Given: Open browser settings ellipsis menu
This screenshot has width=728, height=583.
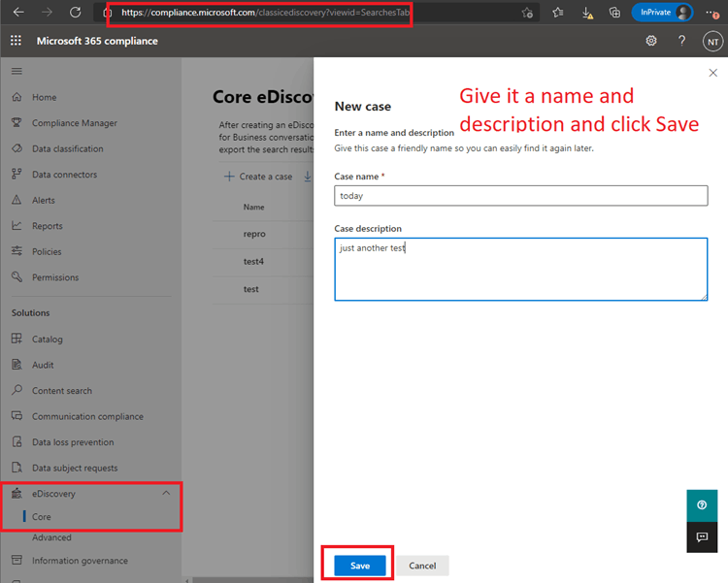Looking at the screenshot, I should [x=712, y=13].
